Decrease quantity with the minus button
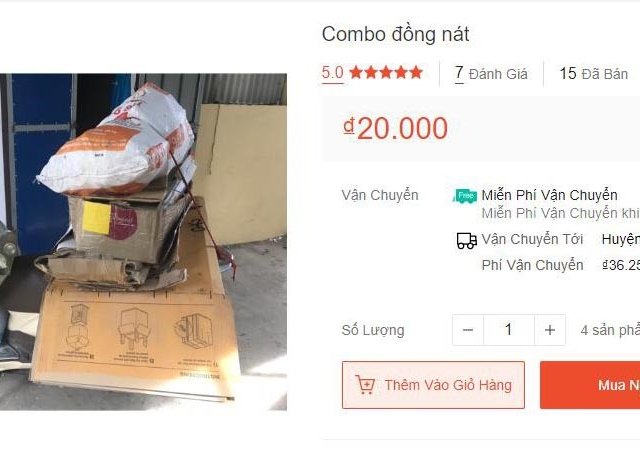Viewport: 640px width, 462px height. coord(468,330)
